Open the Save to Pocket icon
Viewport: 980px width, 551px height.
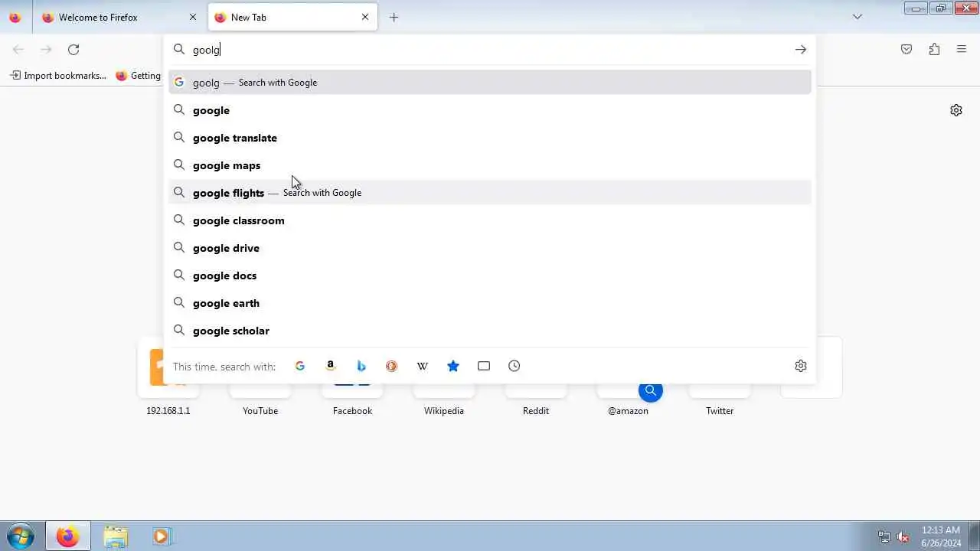tap(906, 50)
